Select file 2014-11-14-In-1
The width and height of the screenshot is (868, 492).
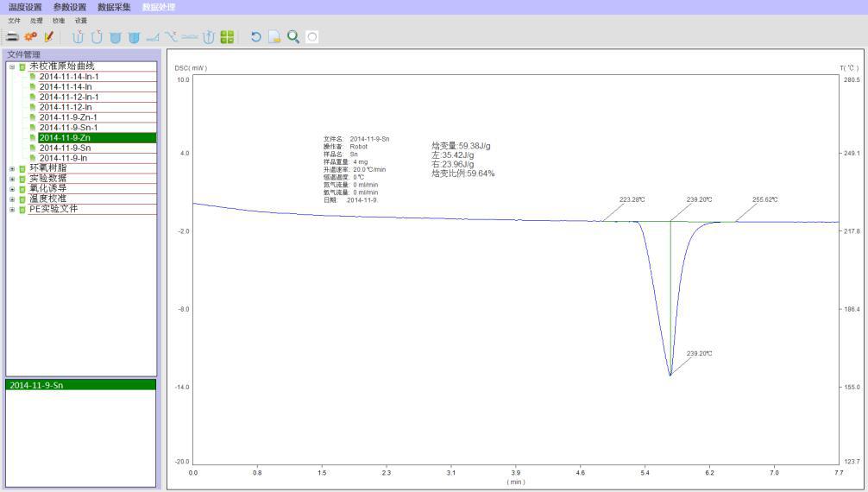click(69, 77)
